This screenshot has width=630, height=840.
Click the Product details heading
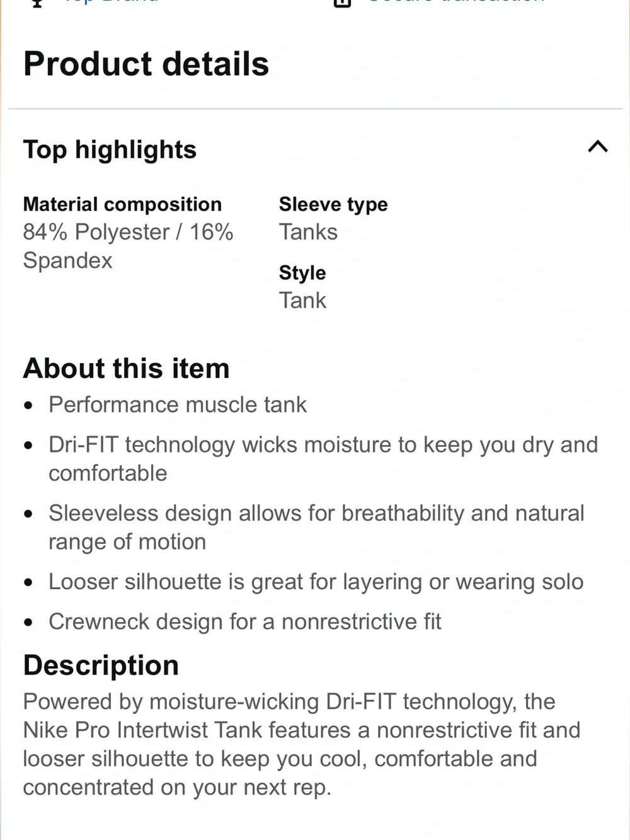point(146,64)
